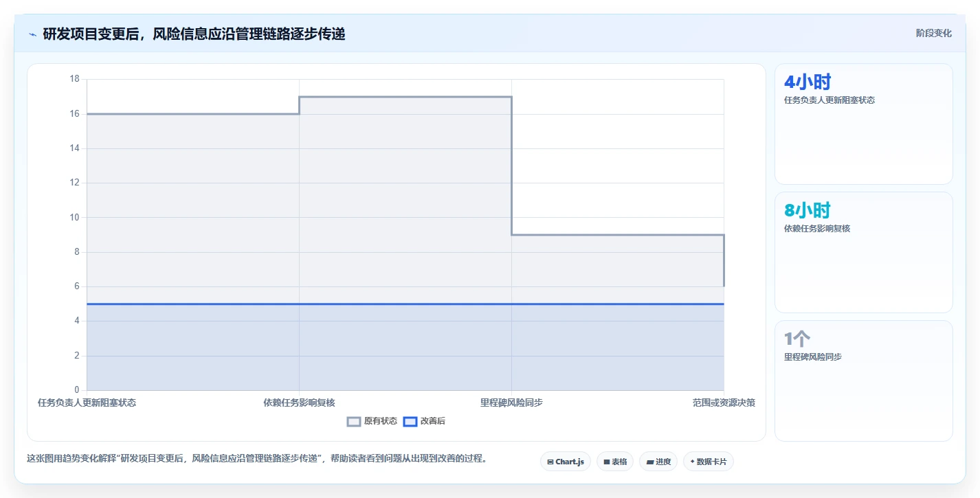
Task: Toggle the 原有状态 legend entry
Action: pyautogui.click(x=372, y=421)
